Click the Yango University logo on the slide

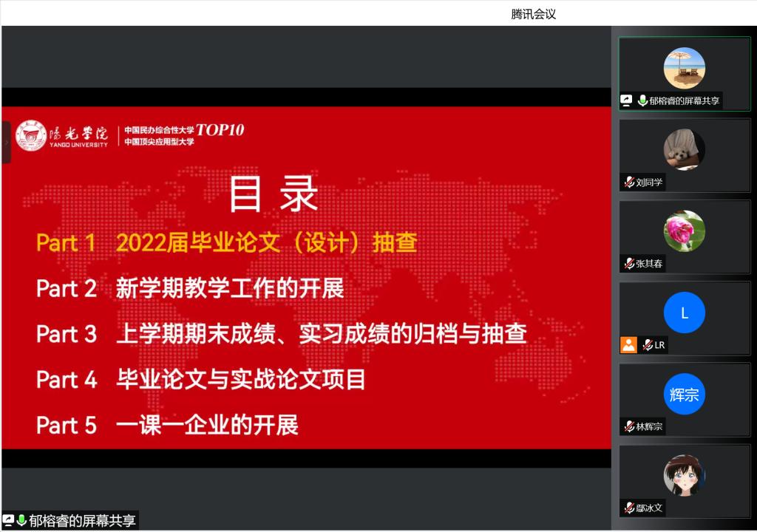pyautogui.click(x=62, y=134)
